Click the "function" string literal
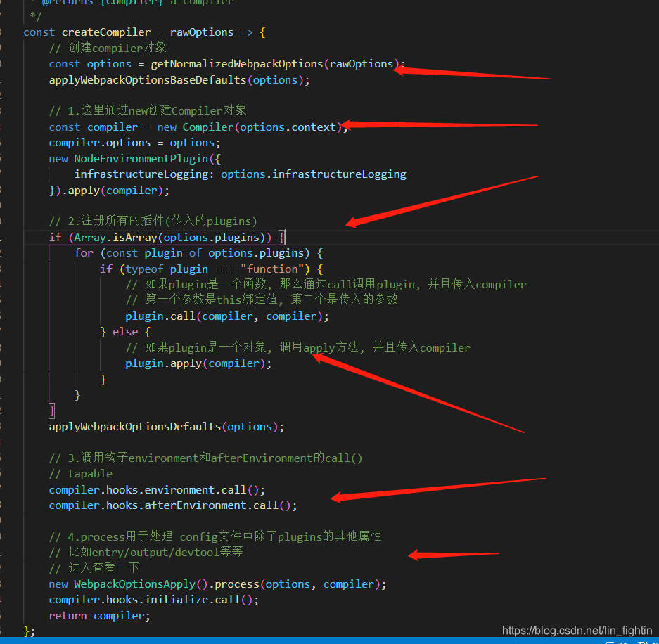This screenshot has width=659, height=644. (272, 269)
